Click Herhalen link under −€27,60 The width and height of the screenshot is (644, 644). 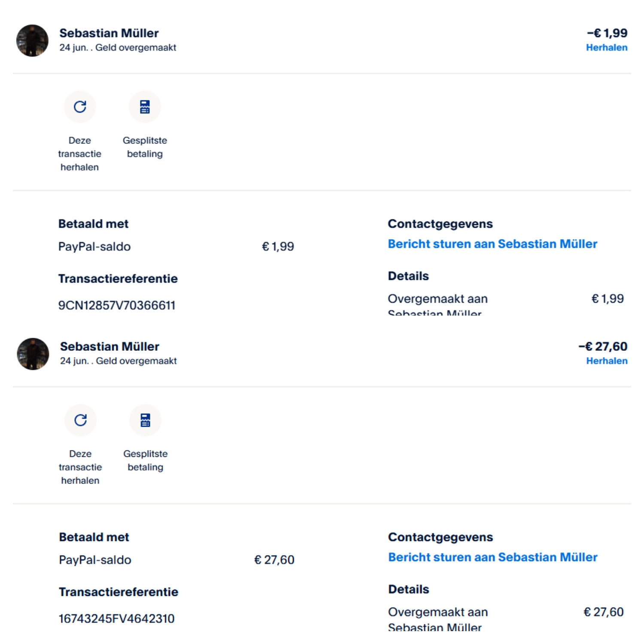607,361
